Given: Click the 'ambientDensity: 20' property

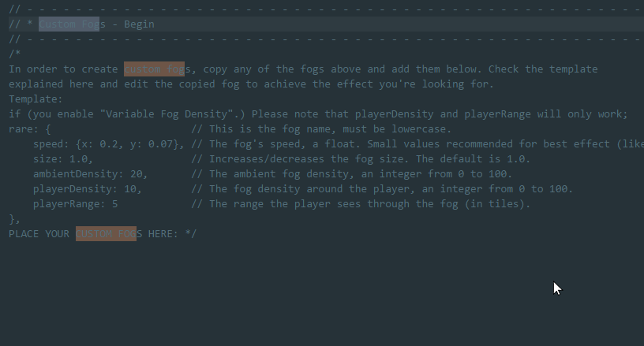Looking at the screenshot, I should (x=90, y=174).
